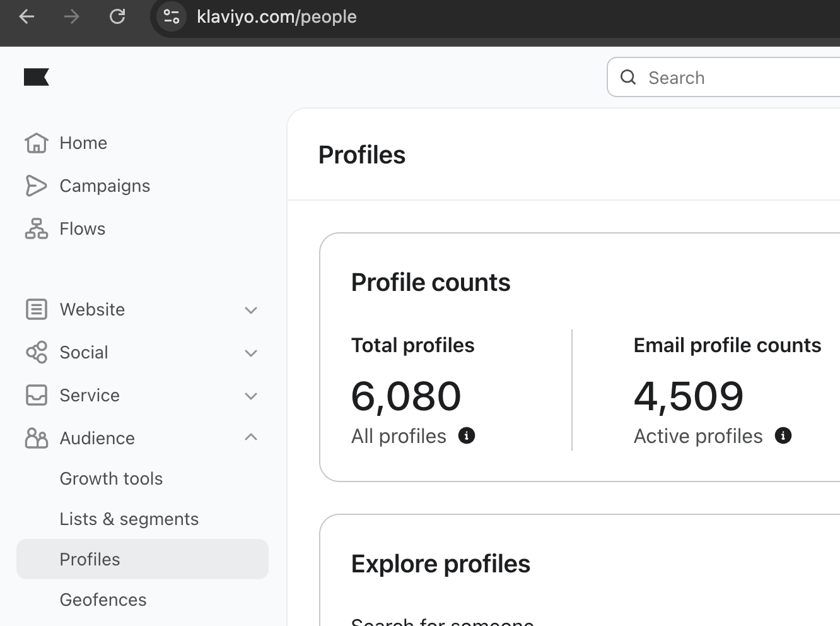Click the Flows diagram icon
Image resolution: width=840 pixels, height=626 pixels.
[36, 229]
